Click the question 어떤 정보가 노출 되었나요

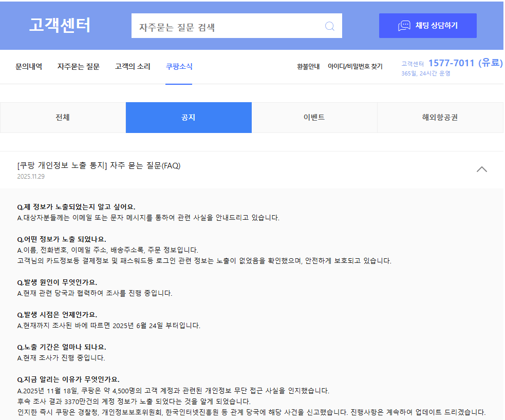pyautogui.click(x=61, y=239)
